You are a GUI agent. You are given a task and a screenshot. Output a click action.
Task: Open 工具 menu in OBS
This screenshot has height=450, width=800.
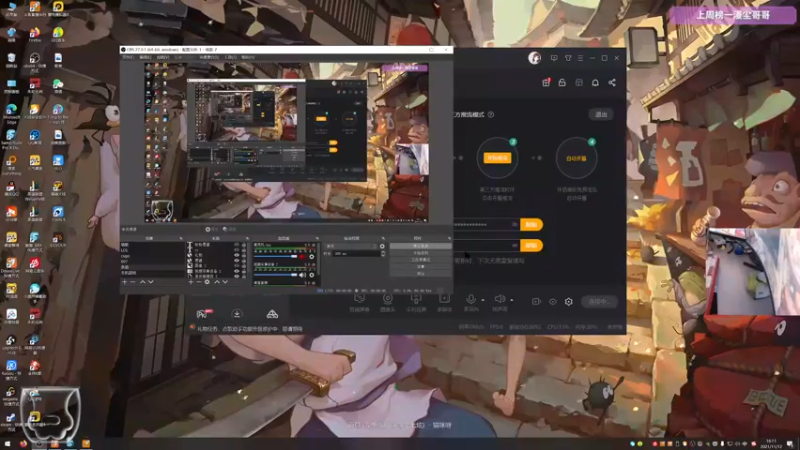(x=231, y=57)
